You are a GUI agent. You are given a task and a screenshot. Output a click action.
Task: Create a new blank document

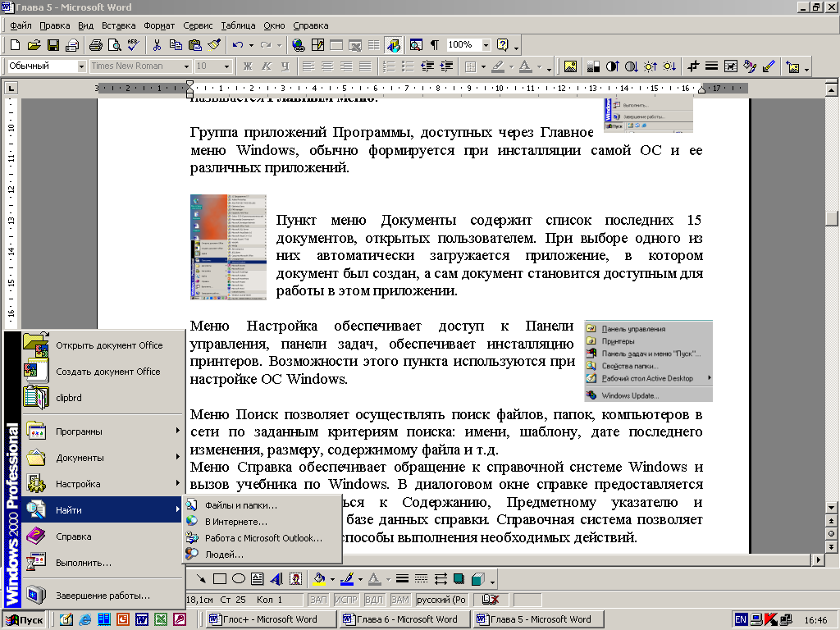15,45
